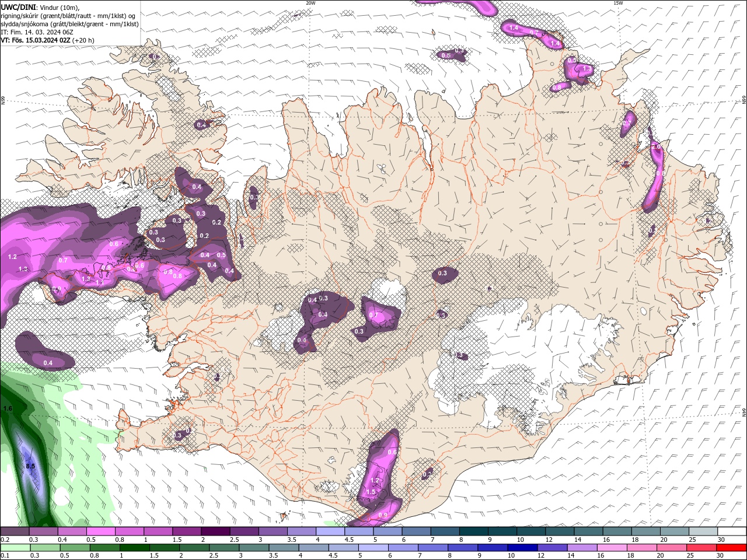Pick the white swatch labeled 30, upper legend
Screen dimensions: 747x560
click(732, 531)
